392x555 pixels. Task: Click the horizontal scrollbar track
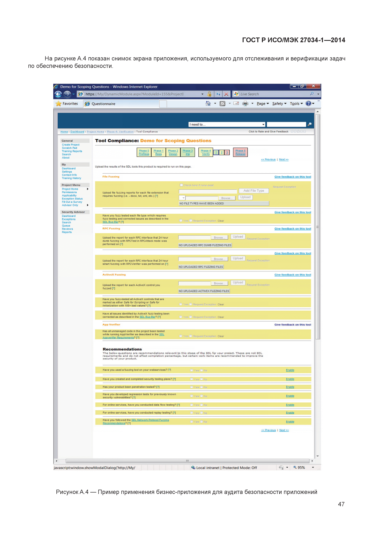coord(187,461)
